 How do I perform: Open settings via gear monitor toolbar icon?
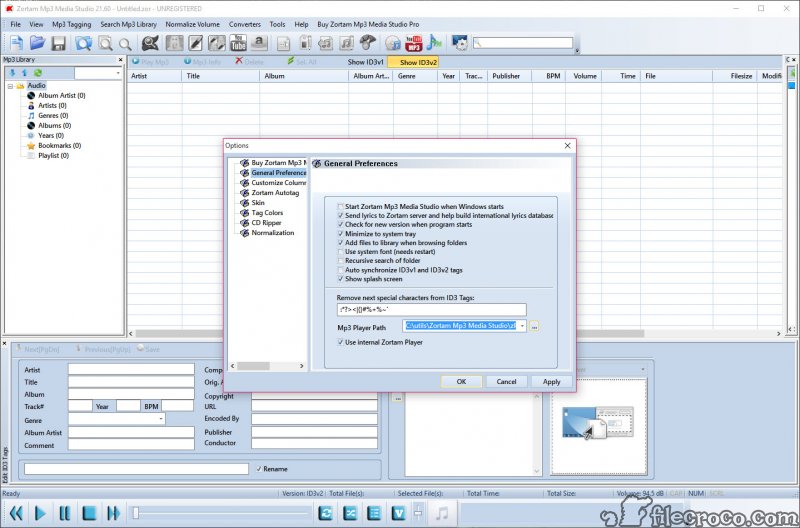[x=459, y=43]
